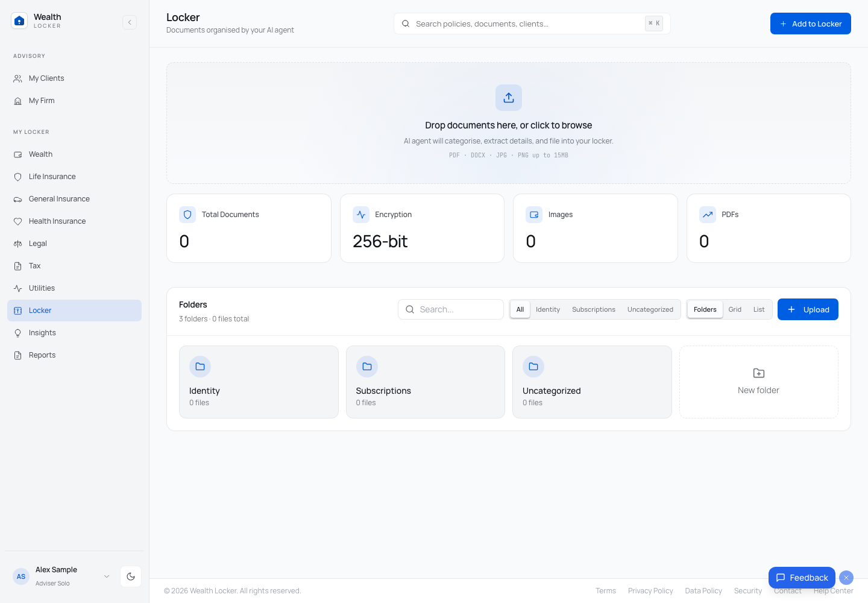Open Life Insurance section
The image size is (868, 603).
tap(74, 177)
